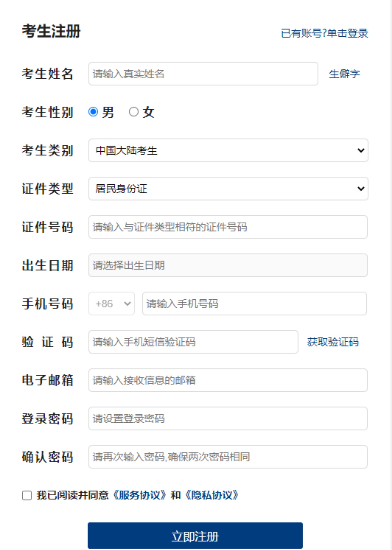This screenshot has width=392, height=550.
Task: Select the 女 gender radio button
Action: [x=133, y=112]
